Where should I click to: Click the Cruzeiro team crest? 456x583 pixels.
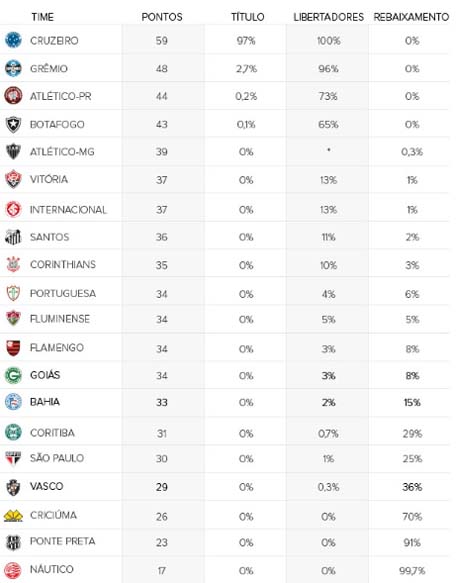pyautogui.click(x=13, y=40)
